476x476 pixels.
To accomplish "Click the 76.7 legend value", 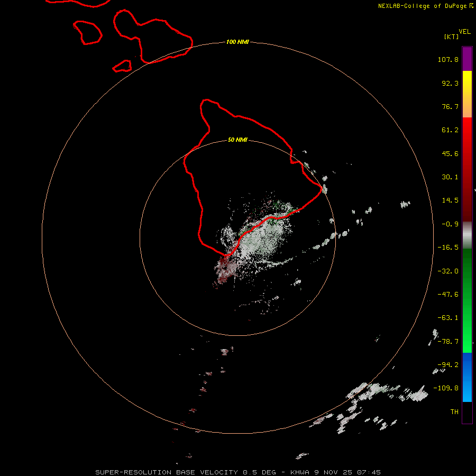I will click(x=450, y=106).
